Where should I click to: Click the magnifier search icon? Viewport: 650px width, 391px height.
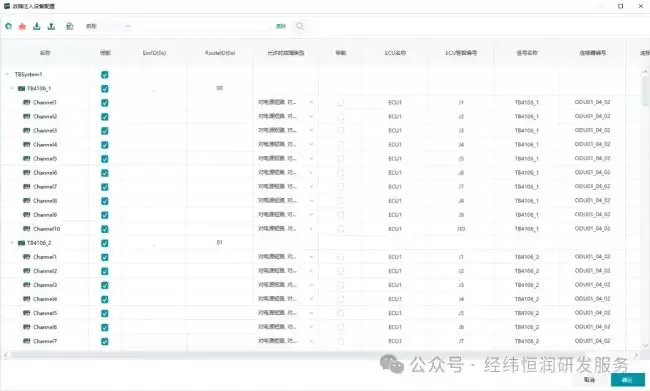[300, 26]
